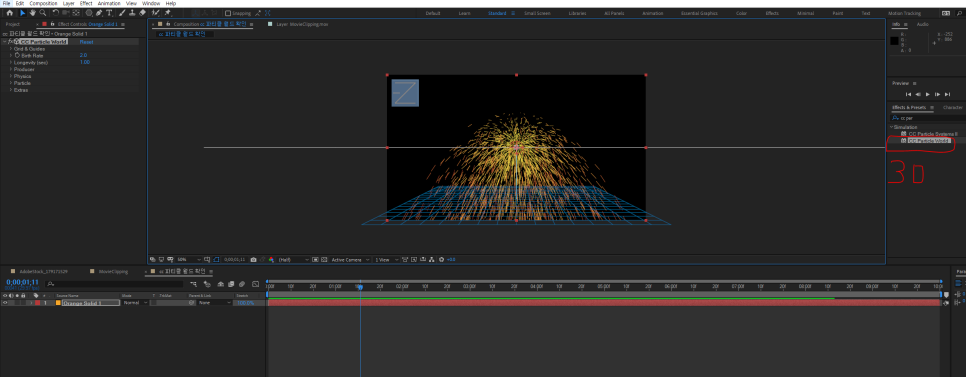
Task: Toggle the Effect Controls panel lock
Action: [52, 24]
